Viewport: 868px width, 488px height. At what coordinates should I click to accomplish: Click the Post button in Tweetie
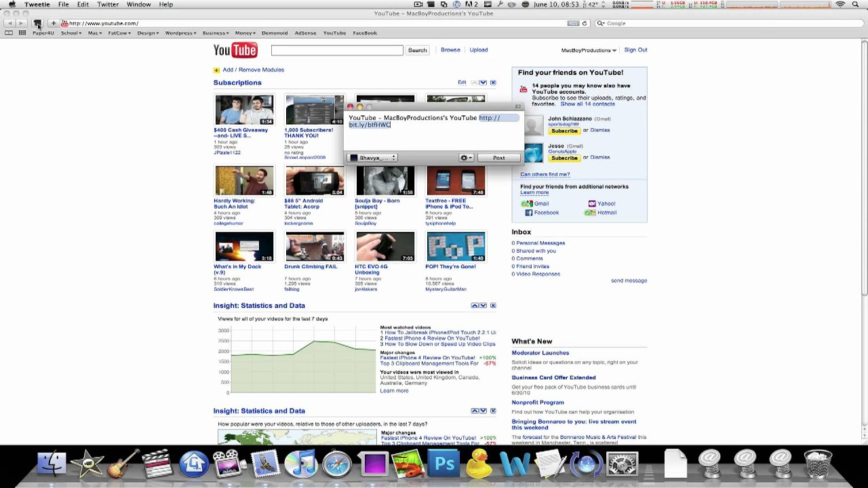(x=498, y=158)
